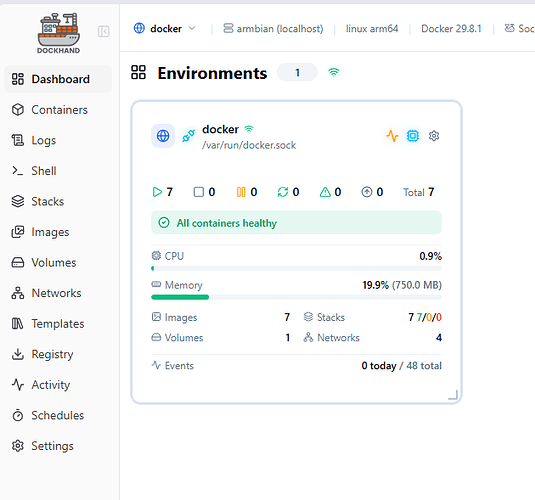Click the paused containers icon
The width and height of the screenshot is (535, 500).
[241, 192]
